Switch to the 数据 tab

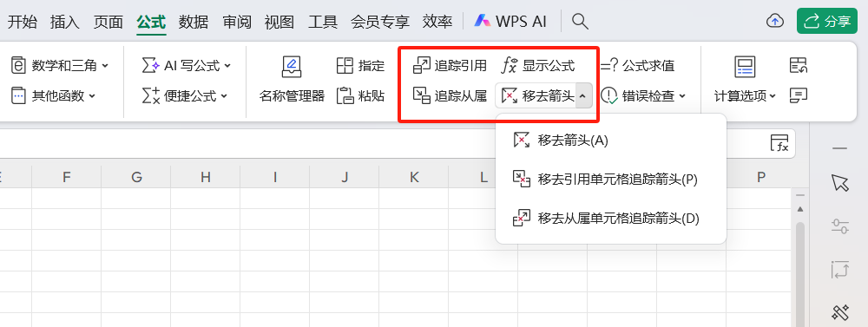(x=194, y=22)
